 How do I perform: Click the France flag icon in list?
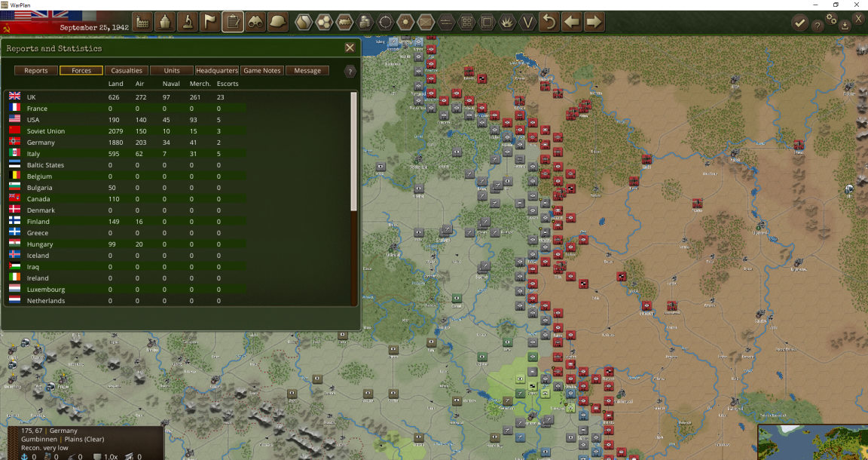(x=15, y=108)
